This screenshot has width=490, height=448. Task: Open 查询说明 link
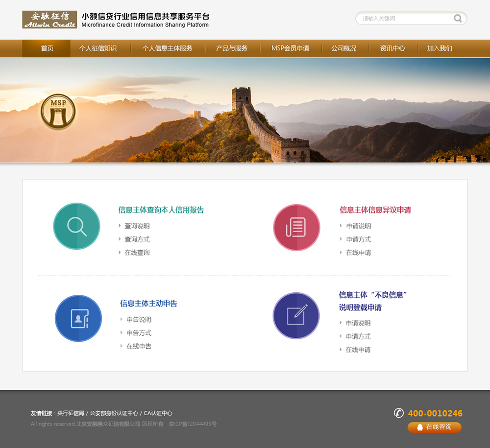pyautogui.click(x=137, y=226)
